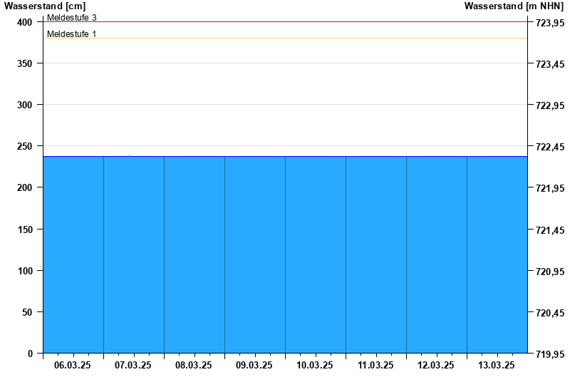The height and width of the screenshot is (392, 570).
Task: Click the 08.03.25 date label
Action: [x=194, y=365]
